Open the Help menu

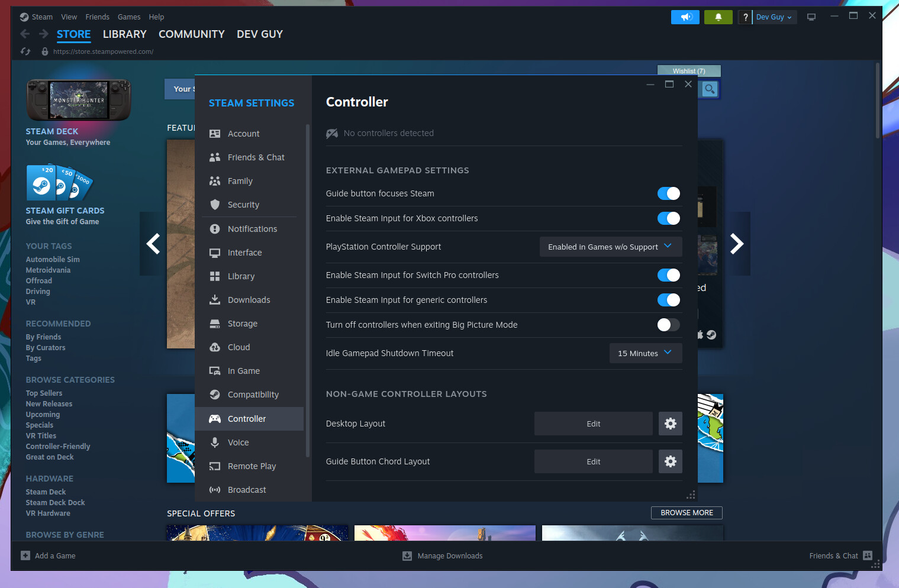coord(156,17)
